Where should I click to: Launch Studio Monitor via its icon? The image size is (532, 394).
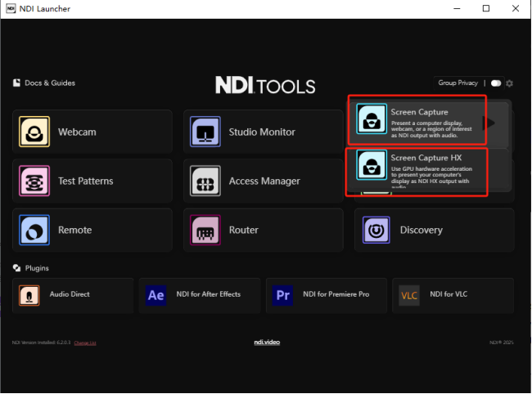(205, 132)
